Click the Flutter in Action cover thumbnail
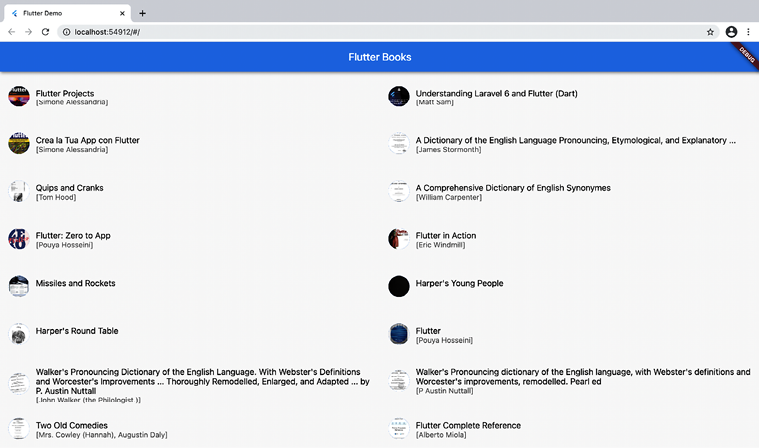The width and height of the screenshot is (759, 448). (x=399, y=239)
